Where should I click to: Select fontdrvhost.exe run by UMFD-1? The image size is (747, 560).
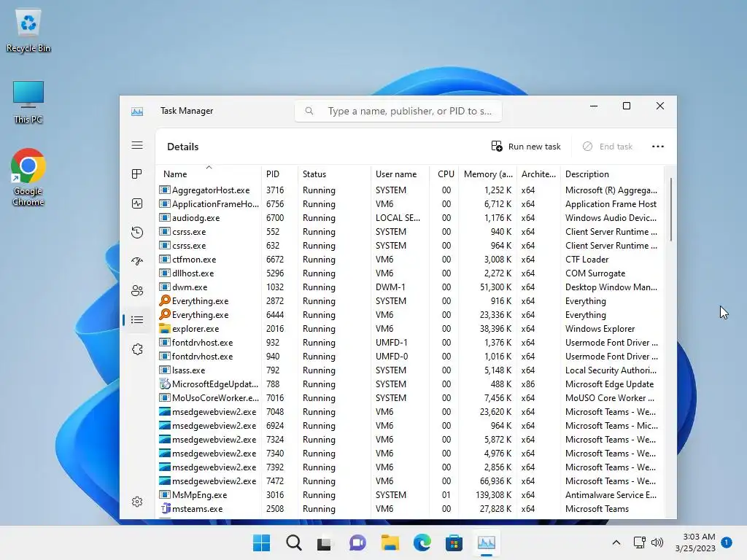(x=410, y=343)
